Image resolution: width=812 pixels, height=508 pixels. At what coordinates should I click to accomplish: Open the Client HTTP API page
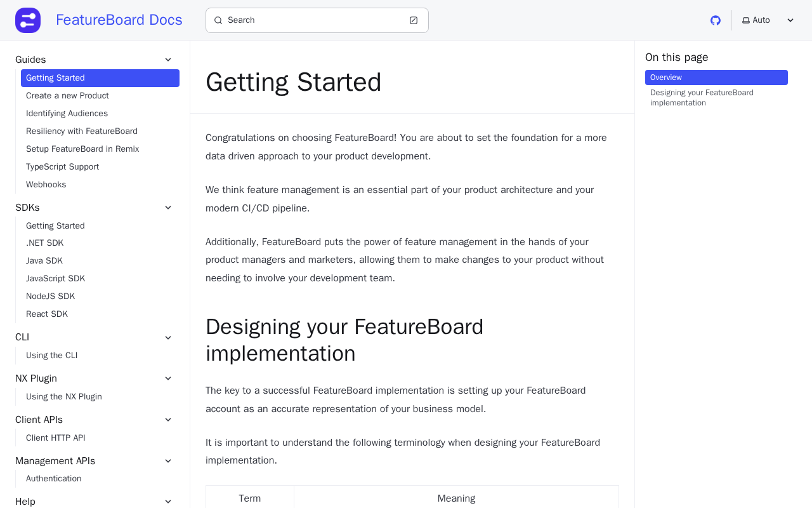click(56, 438)
